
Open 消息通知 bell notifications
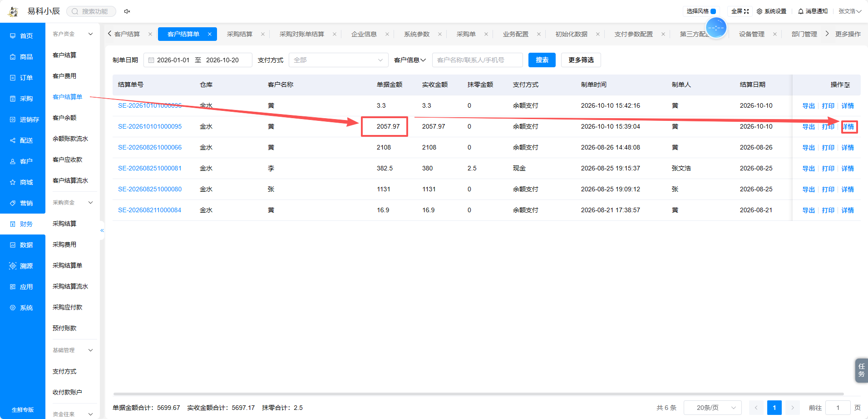[813, 11]
